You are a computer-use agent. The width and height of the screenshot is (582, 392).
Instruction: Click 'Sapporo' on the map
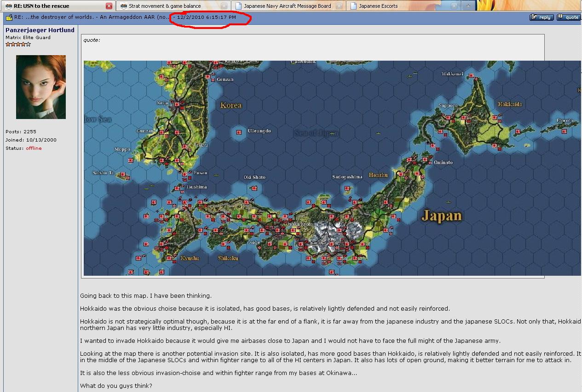point(448,106)
